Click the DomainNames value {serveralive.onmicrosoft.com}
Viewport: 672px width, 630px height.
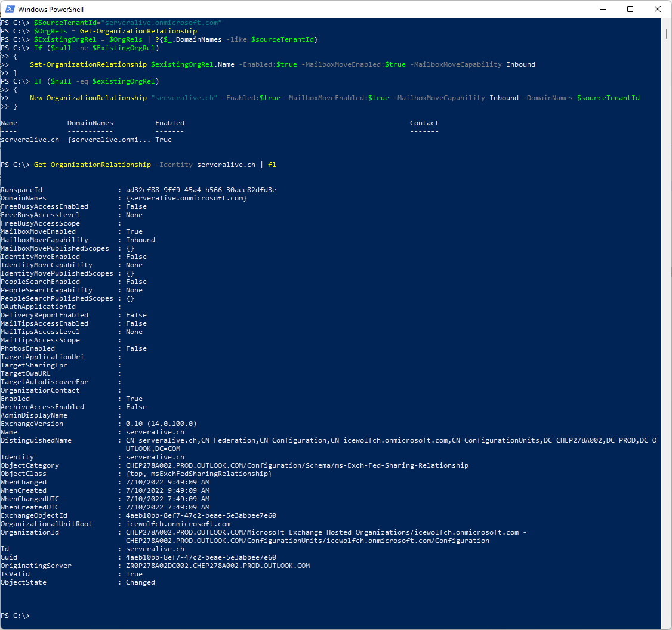click(186, 198)
